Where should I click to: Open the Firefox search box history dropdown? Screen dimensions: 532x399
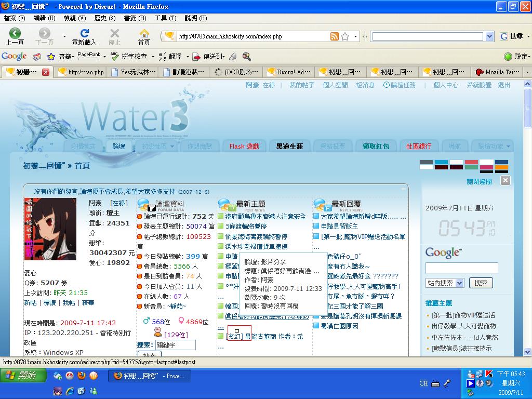[489, 36]
